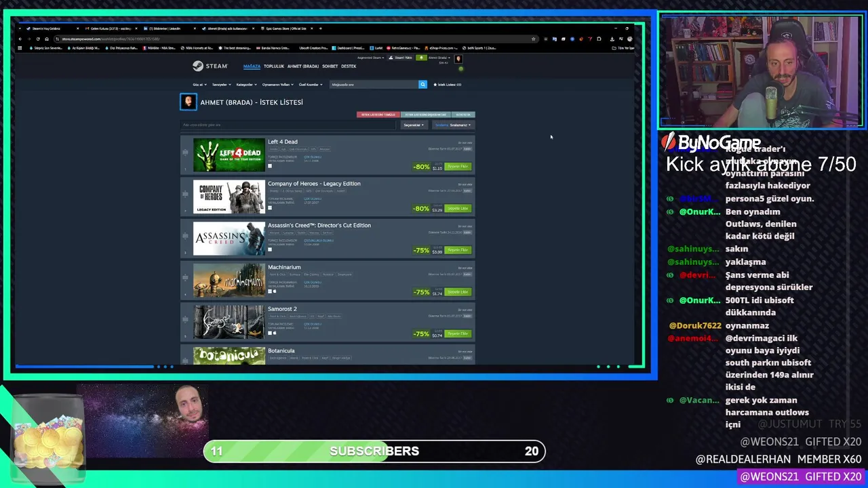The width and height of the screenshot is (868, 488).
Task: Open the TOPLULUK menu
Action: (x=274, y=66)
